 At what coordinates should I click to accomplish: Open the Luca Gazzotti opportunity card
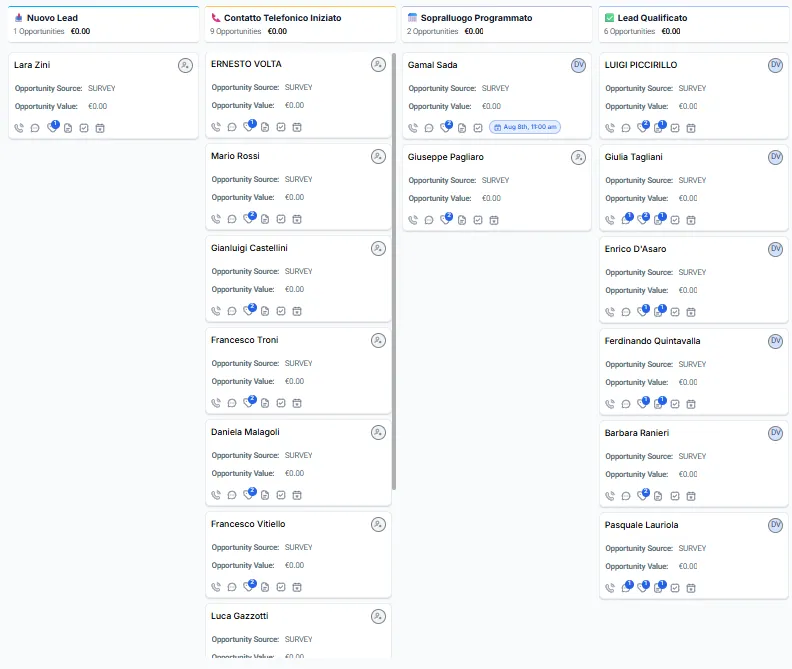pyautogui.click(x=240, y=616)
